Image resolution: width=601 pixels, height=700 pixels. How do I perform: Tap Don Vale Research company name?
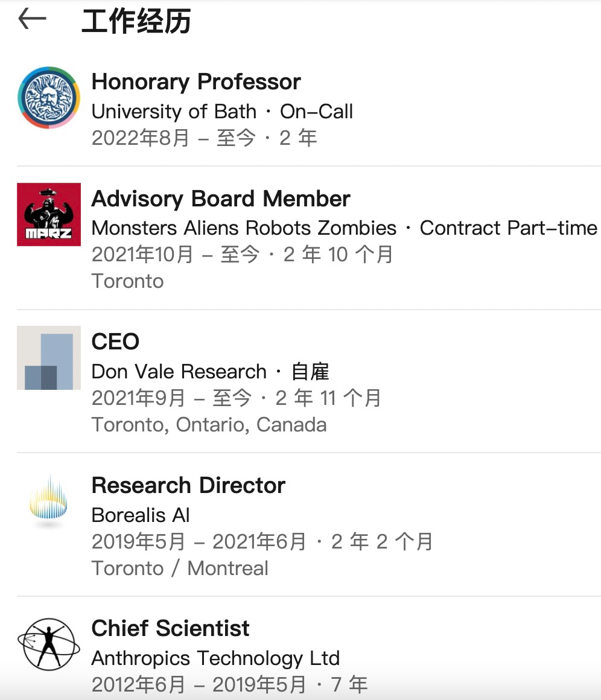[179, 372]
